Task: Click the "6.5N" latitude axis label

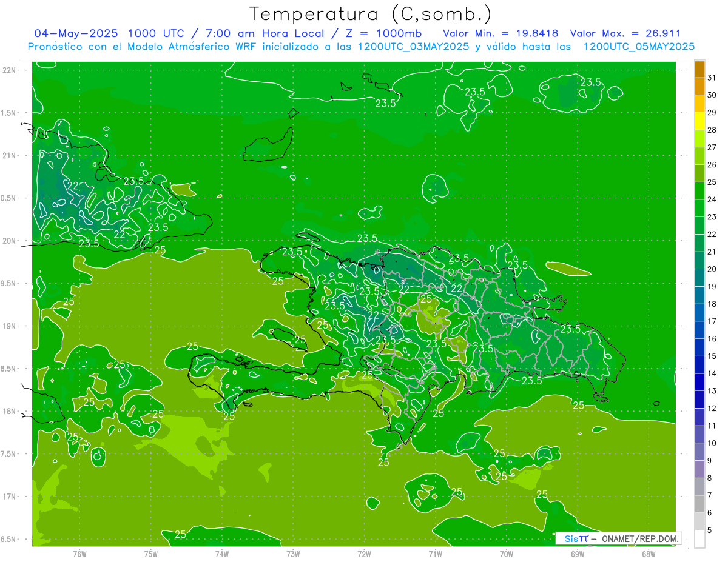Action: click(x=9, y=539)
